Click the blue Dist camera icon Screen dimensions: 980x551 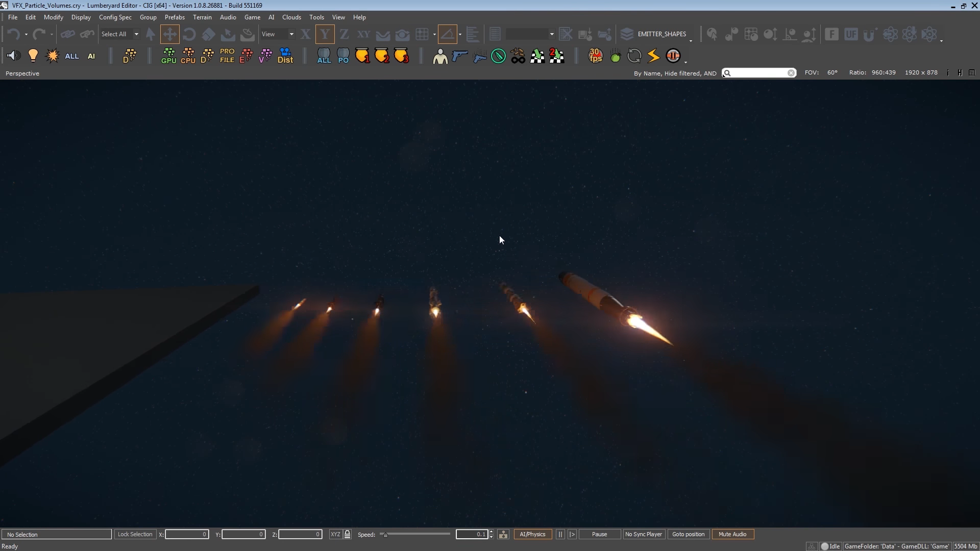[285, 56]
